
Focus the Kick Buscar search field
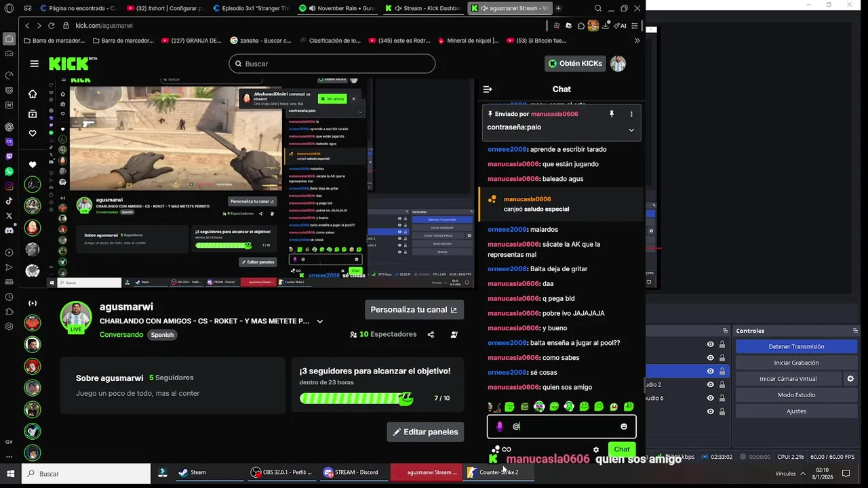332,64
